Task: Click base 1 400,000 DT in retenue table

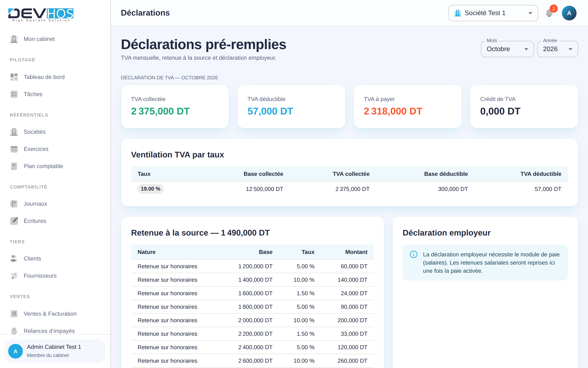Action: click(255, 280)
